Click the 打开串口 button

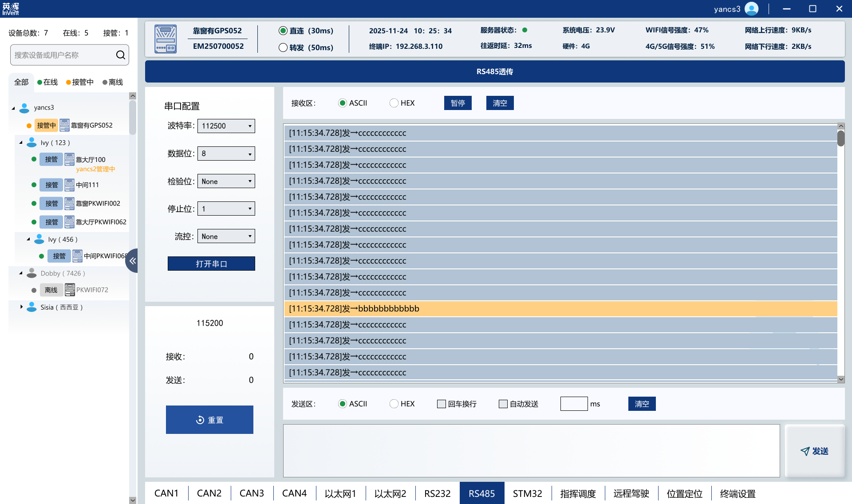211,264
